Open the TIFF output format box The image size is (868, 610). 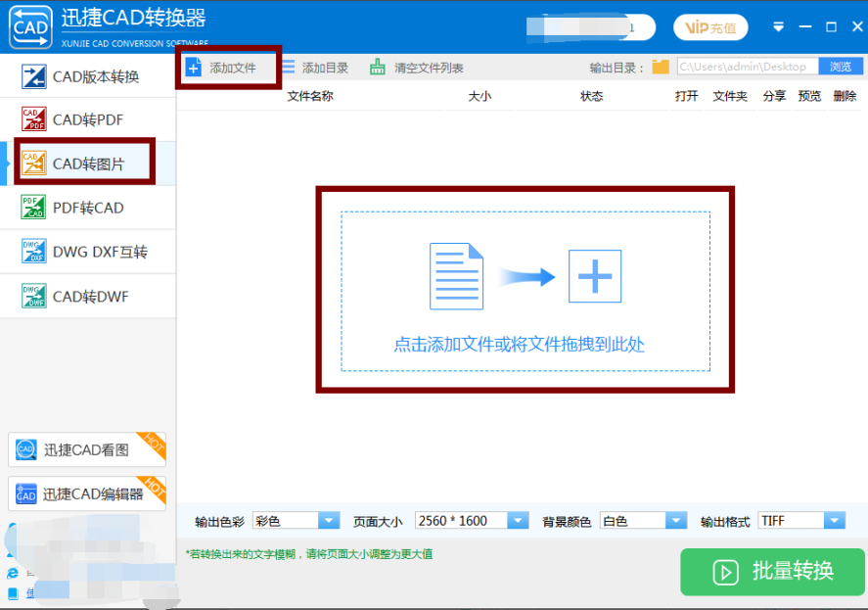point(801,521)
